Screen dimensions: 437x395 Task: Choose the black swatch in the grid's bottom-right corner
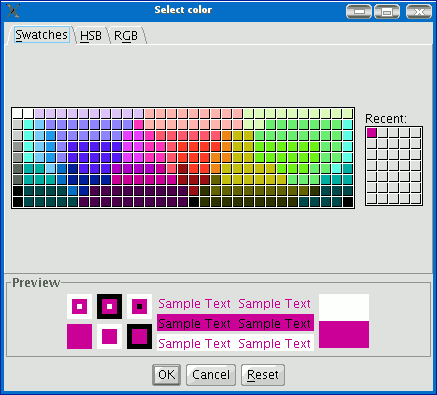click(348, 202)
